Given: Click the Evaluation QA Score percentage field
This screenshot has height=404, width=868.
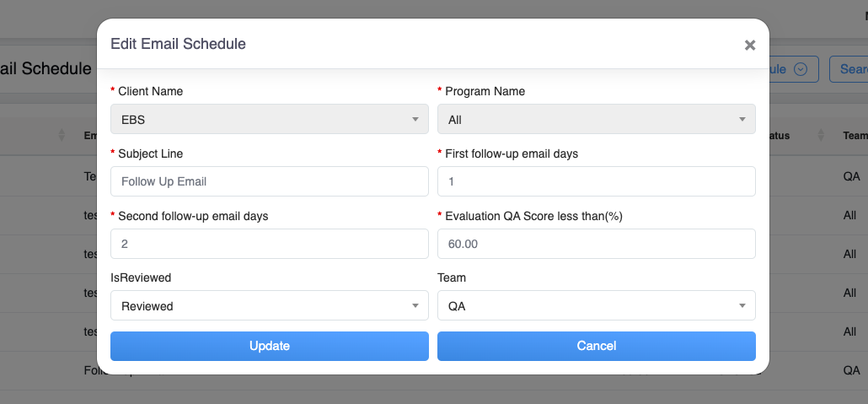Looking at the screenshot, I should pos(596,244).
